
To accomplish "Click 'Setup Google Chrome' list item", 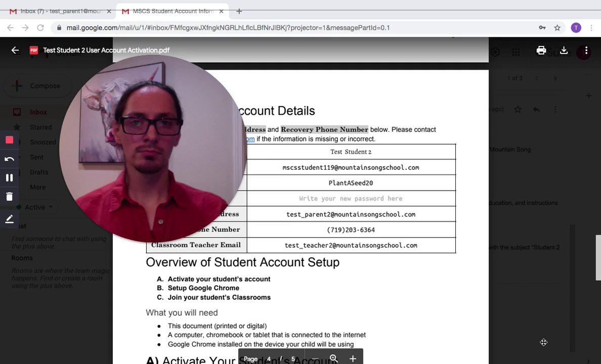I will tap(203, 288).
